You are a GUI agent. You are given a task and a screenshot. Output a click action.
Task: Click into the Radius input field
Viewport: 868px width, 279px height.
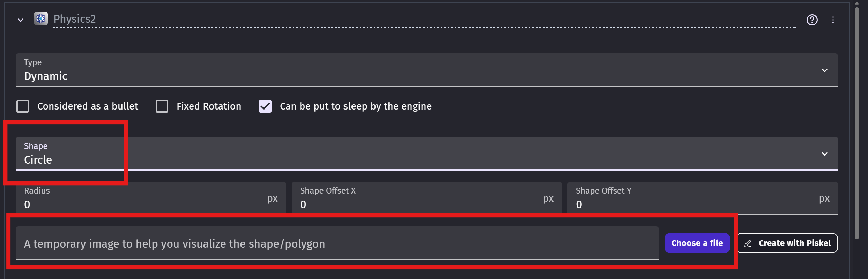coord(143,204)
